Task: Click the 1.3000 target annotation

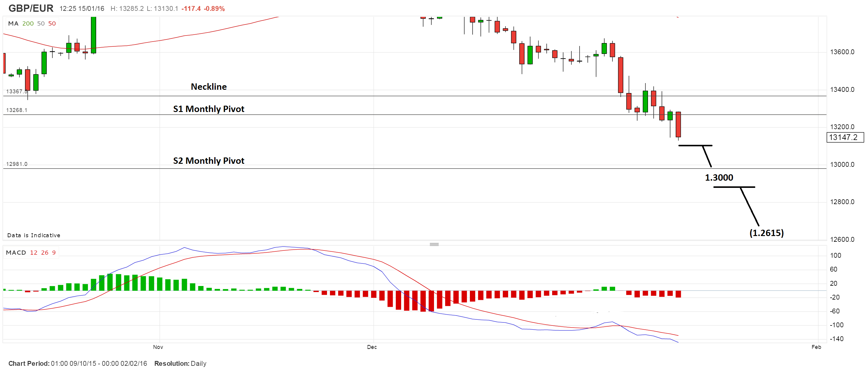Action: (x=719, y=178)
